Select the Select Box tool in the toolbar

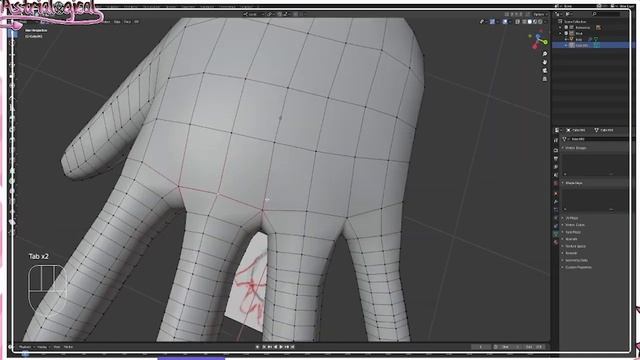tap(12, 34)
